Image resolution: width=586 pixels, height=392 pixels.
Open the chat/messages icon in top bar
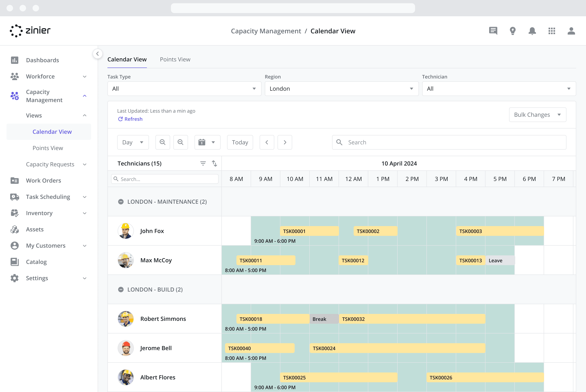493,31
